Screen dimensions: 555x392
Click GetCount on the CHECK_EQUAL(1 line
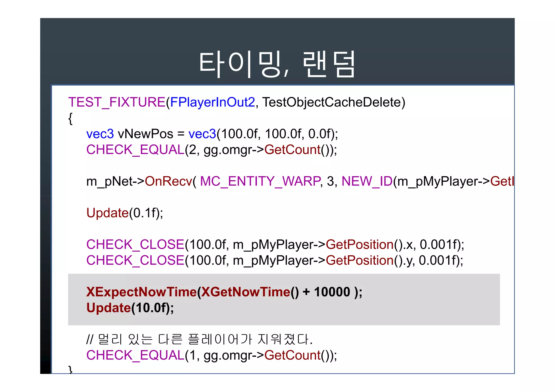tap(292, 355)
